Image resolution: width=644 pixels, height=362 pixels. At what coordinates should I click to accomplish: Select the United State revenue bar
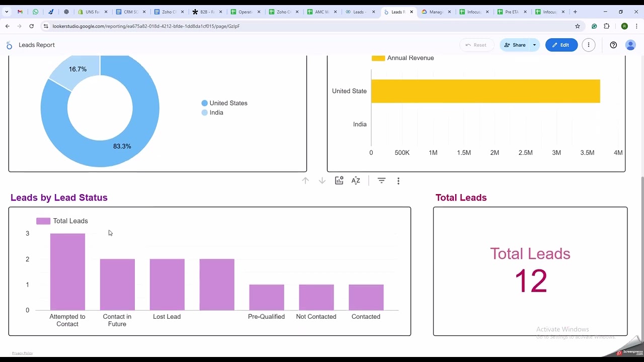pos(486,91)
